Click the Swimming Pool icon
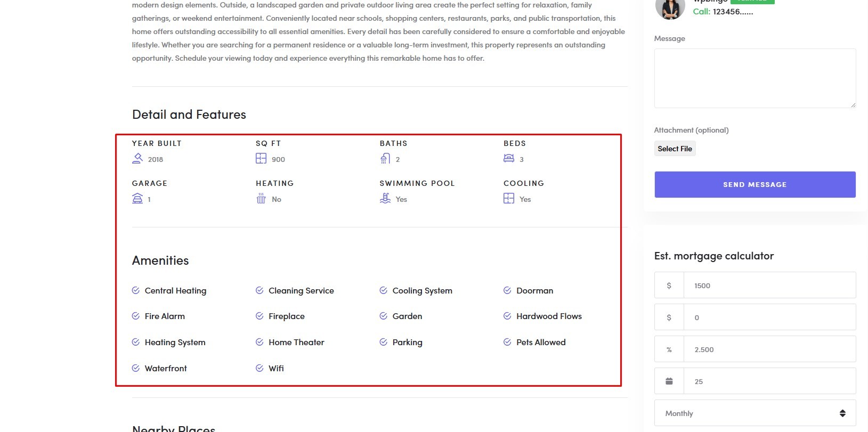This screenshot has height=432, width=868. (x=385, y=198)
